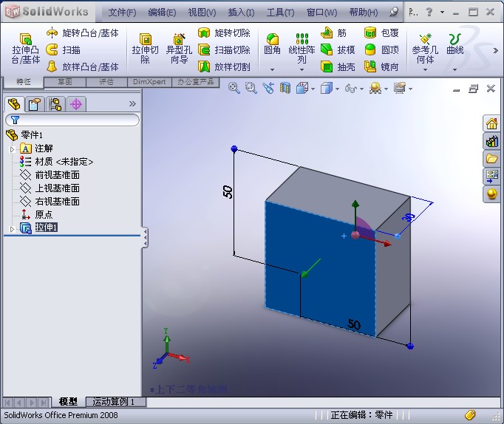Click the Extruded Boss/Base (拉伸凸台/基体) tool

point(26,48)
